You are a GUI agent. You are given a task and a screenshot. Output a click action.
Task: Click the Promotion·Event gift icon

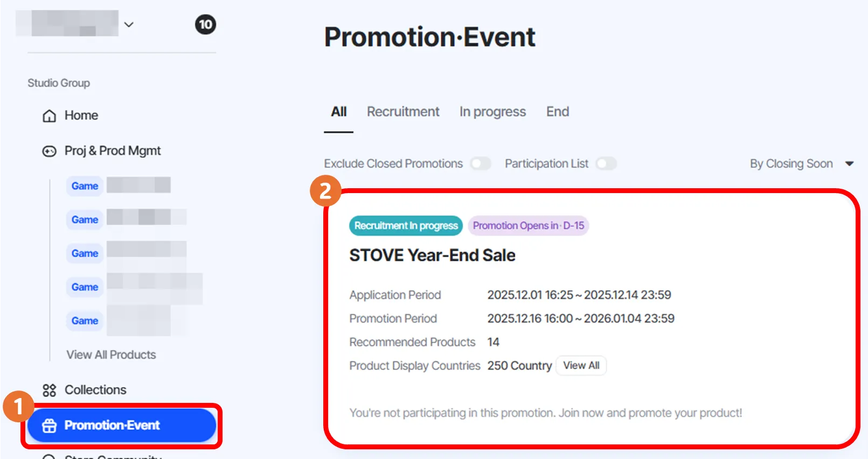coord(49,426)
